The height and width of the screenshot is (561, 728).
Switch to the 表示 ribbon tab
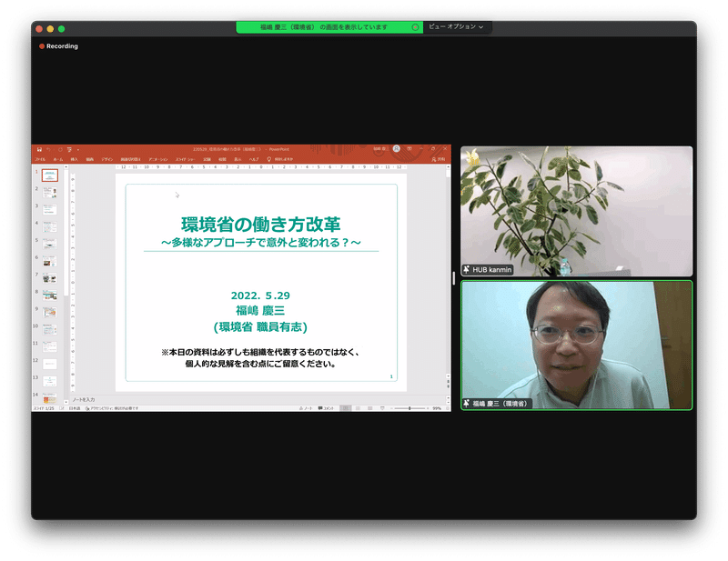[238, 159]
